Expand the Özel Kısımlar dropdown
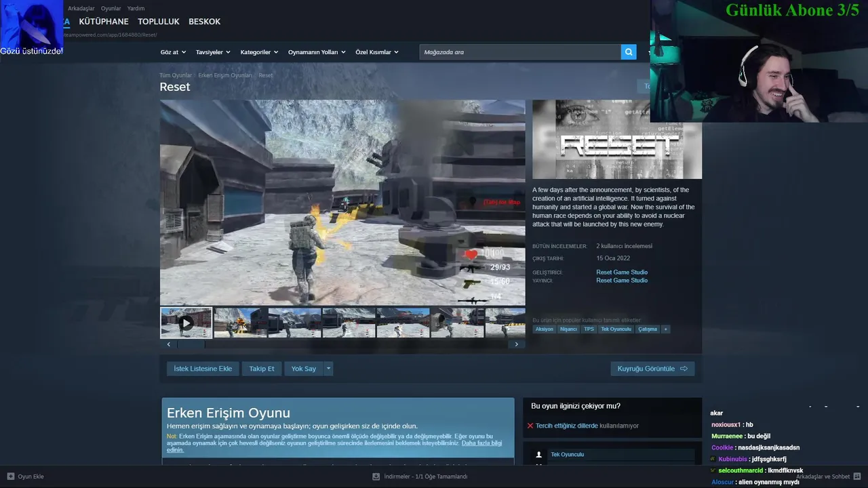Viewport: 868px width, 488px height. pos(377,52)
